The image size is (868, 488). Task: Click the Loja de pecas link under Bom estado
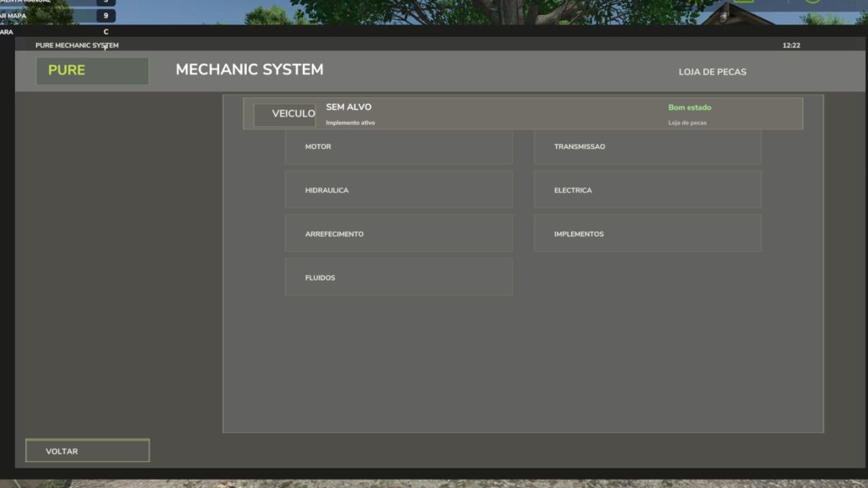coord(687,123)
